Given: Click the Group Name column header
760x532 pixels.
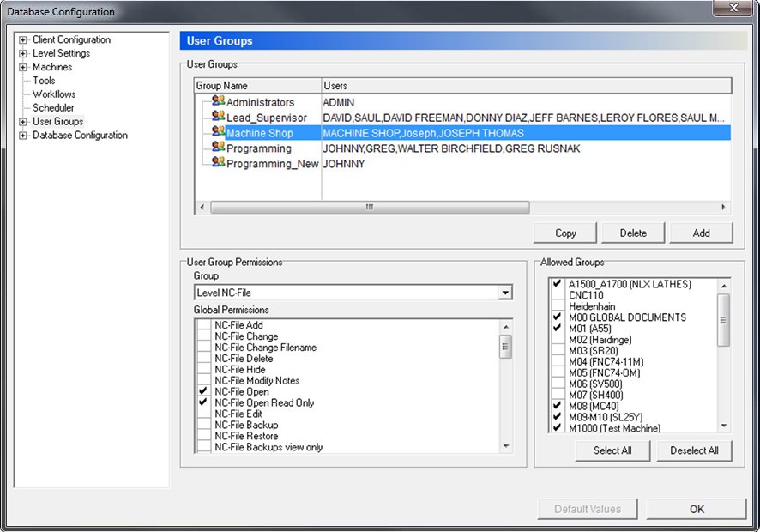Looking at the screenshot, I should (258, 85).
